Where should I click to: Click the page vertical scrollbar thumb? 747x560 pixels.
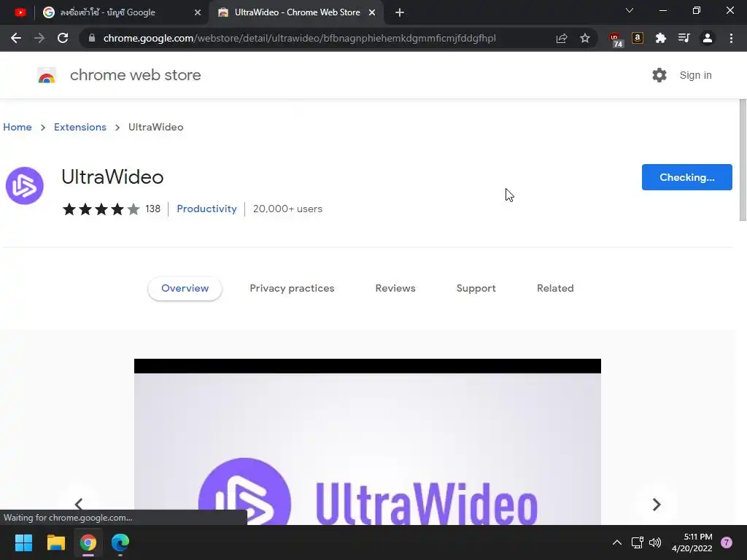pos(743,160)
